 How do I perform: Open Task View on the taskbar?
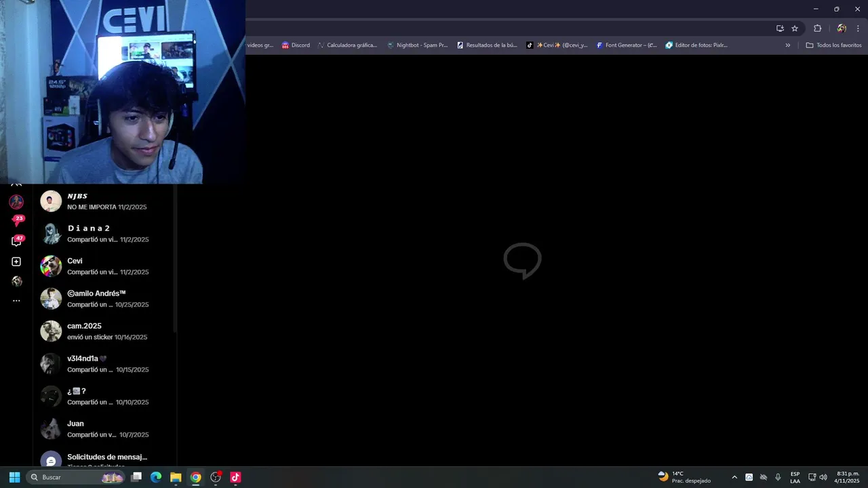pyautogui.click(x=136, y=477)
